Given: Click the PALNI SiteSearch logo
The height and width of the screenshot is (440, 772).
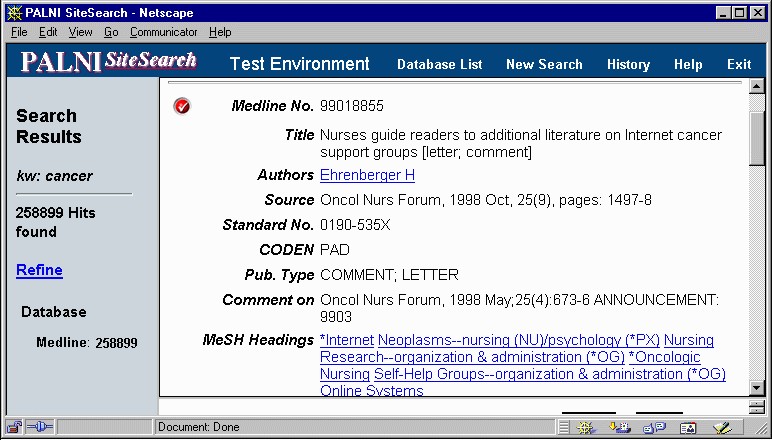Looking at the screenshot, I should coord(109,63).
